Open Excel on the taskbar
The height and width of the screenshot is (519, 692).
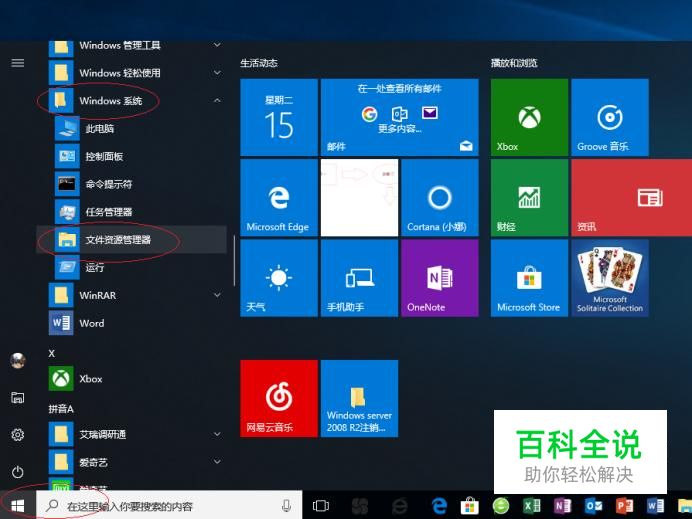[531, 506]
